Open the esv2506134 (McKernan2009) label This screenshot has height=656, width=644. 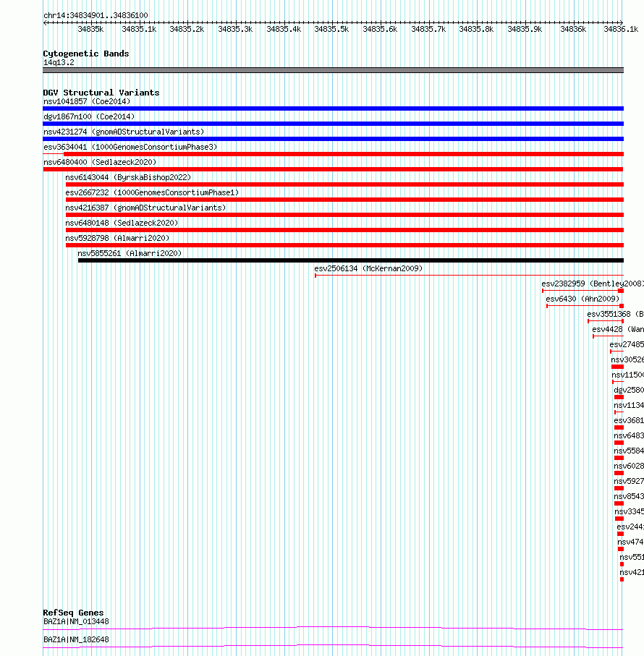[368, 268]
